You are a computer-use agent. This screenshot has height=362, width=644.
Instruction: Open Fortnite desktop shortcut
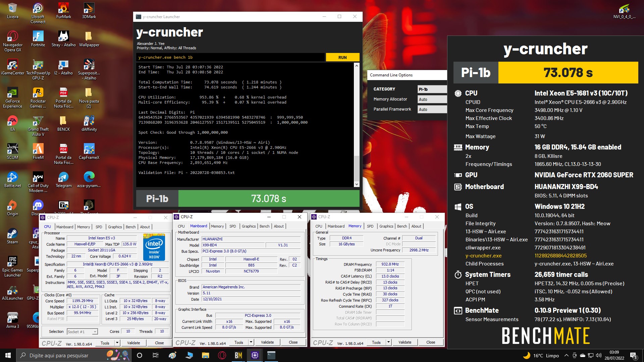coord(38,39)
